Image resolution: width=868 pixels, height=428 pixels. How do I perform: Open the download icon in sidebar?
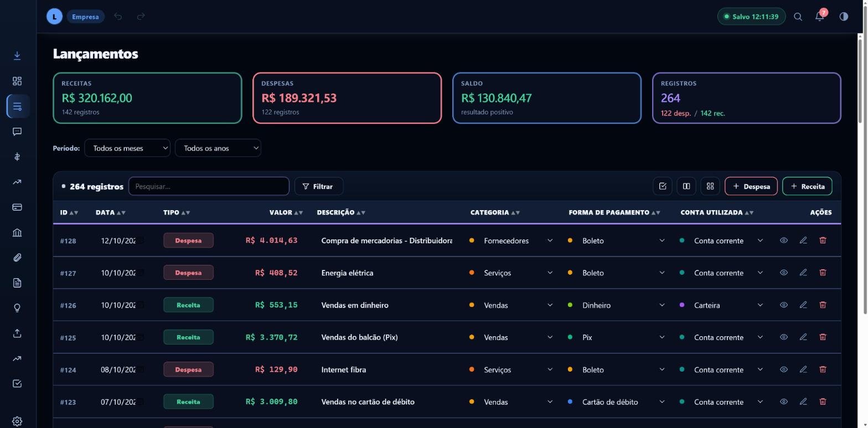tap(17, 56)
